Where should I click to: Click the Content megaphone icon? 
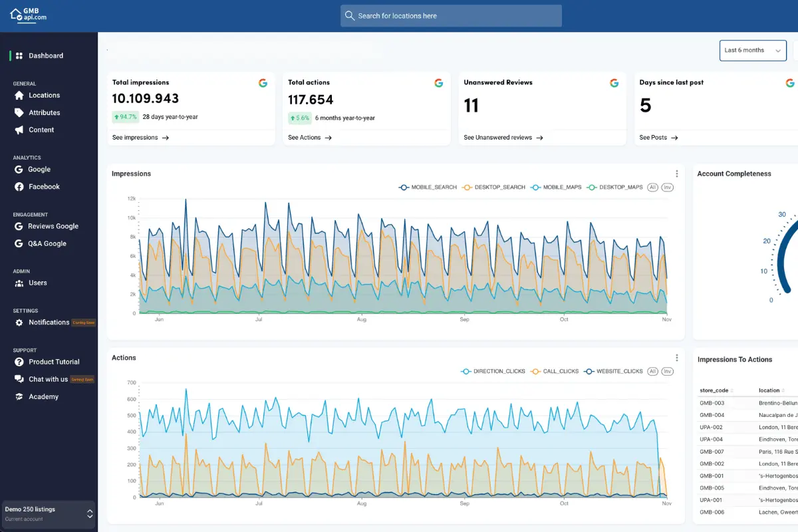coord(19,130)
